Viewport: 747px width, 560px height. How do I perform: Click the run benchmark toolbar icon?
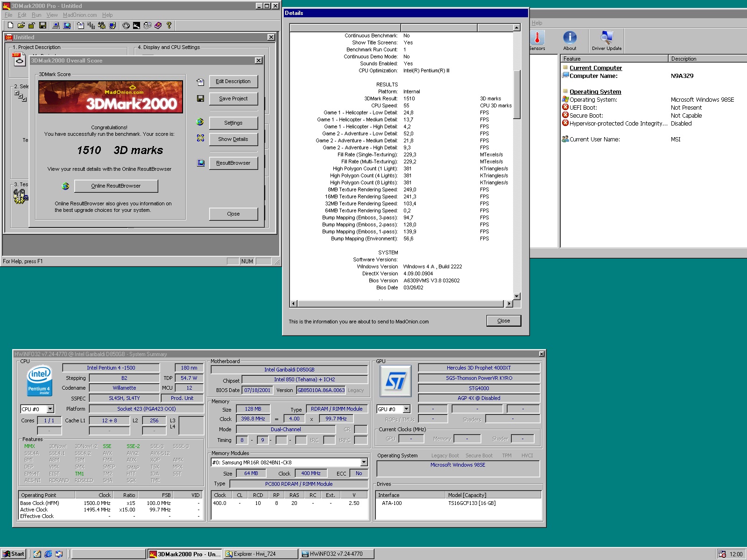click(x=102, y=26)
